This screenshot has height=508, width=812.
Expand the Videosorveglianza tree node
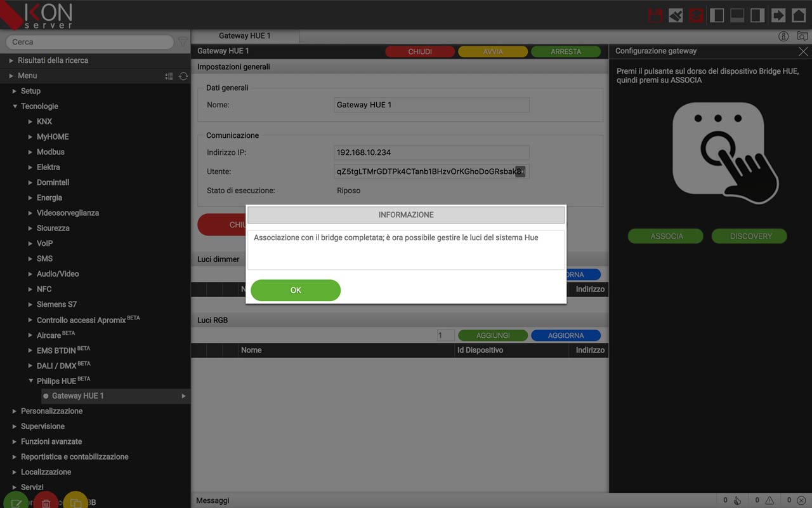tap(30, 213)
